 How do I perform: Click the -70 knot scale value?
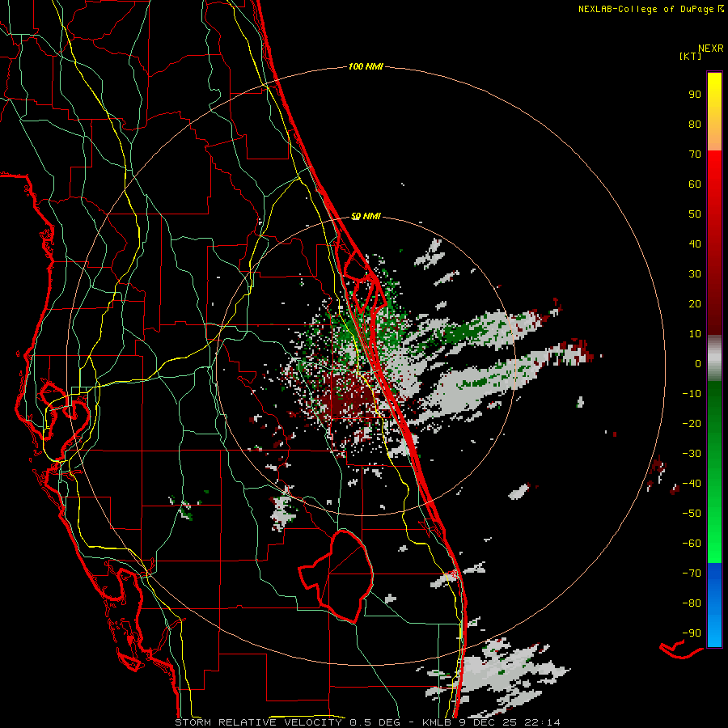(692, 574)
